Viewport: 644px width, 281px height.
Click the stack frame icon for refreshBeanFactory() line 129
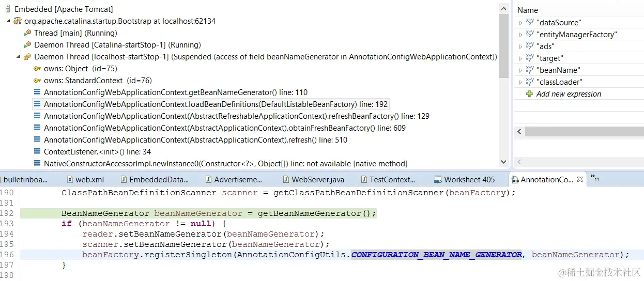37,116
